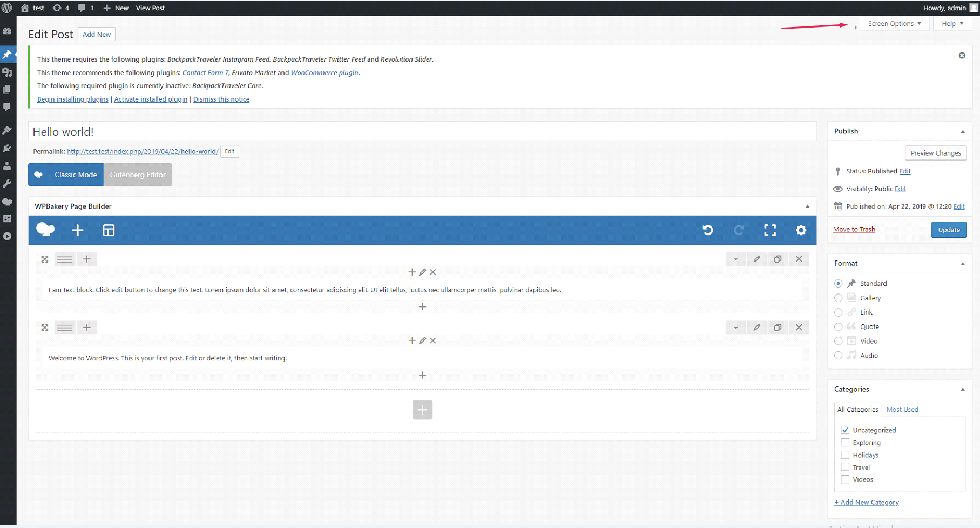Switch to Most Used categories tab
Screen dimensions: 980x528
902,410
